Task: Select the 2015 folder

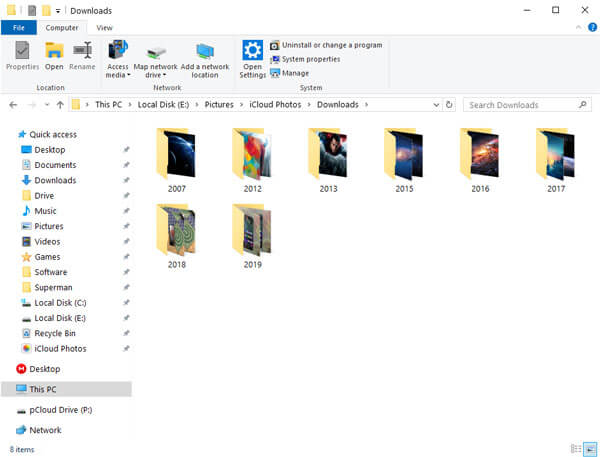Action: 404,161
